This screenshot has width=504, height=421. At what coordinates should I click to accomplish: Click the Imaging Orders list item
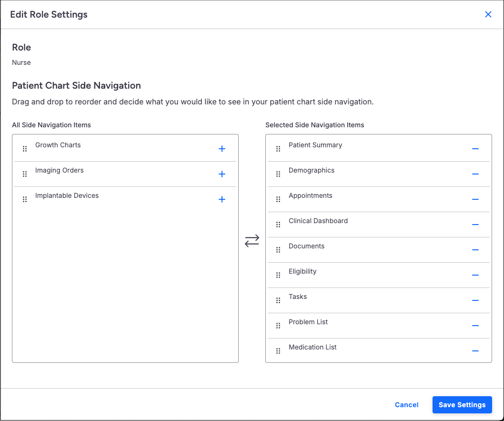pyautogui.click(x=60, y=171)
